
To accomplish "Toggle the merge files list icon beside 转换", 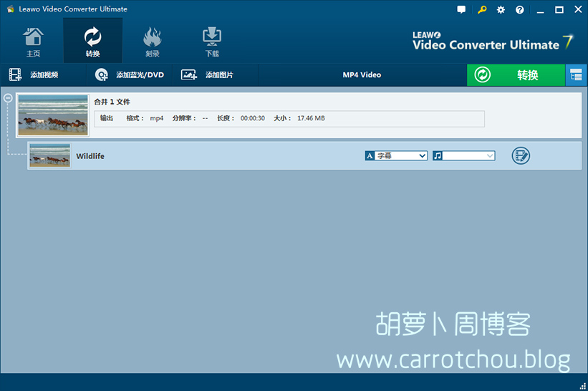I will click(x=576, y=75).
